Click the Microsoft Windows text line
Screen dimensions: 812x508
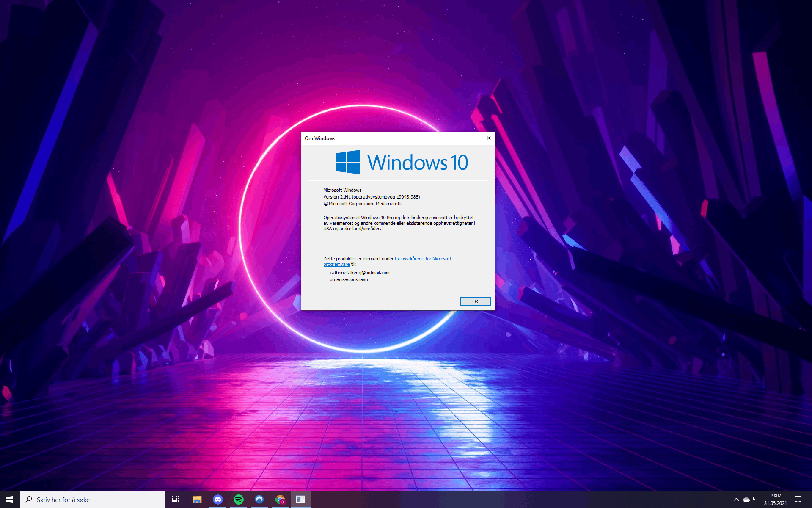coord(342,190)
